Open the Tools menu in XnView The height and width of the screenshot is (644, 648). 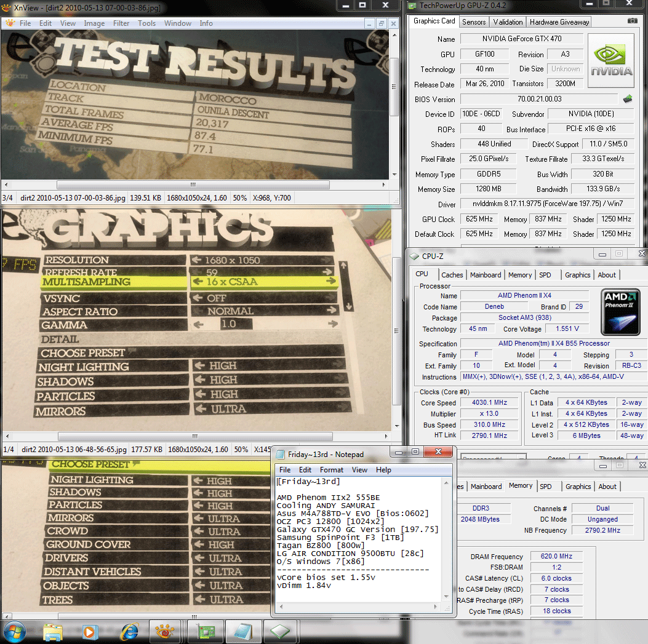(146, 23)
